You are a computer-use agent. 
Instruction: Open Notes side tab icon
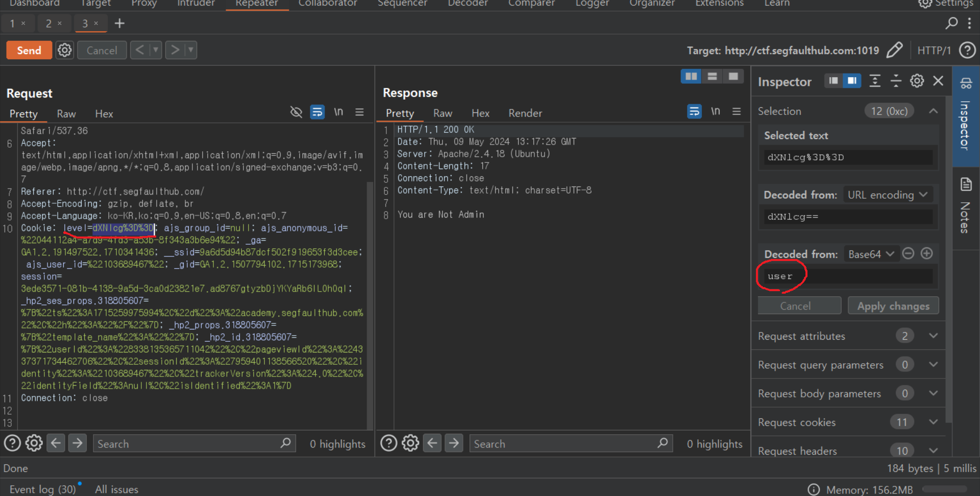966,184
